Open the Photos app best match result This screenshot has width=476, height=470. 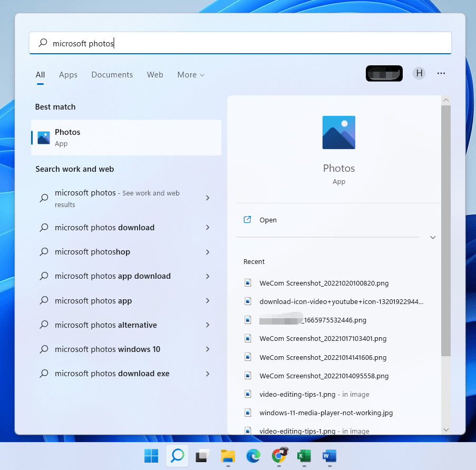tap(127, 138)
